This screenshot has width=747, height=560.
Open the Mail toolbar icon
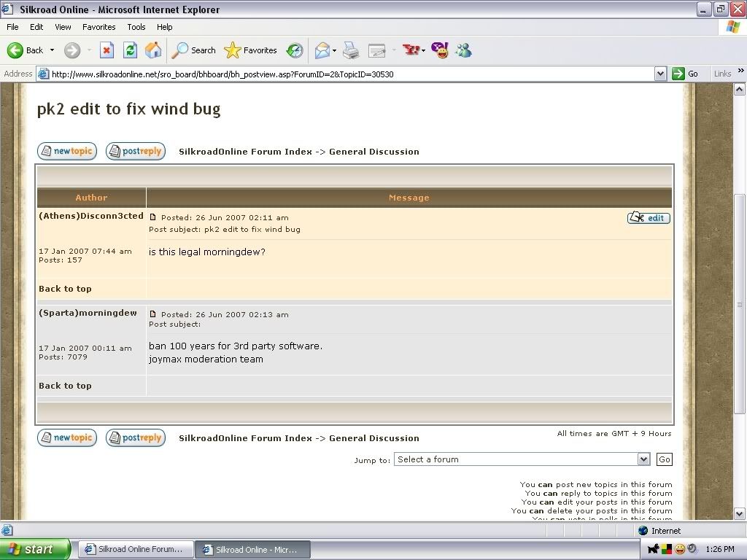tap(322, 50)
